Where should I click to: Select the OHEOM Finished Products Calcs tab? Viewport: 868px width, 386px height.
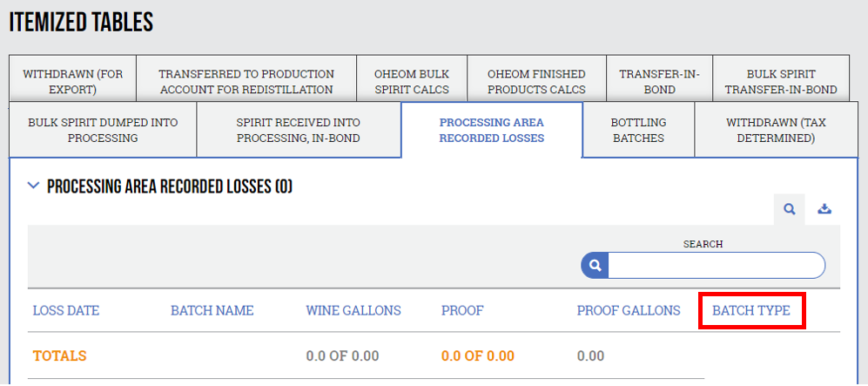tap(536, 82)
